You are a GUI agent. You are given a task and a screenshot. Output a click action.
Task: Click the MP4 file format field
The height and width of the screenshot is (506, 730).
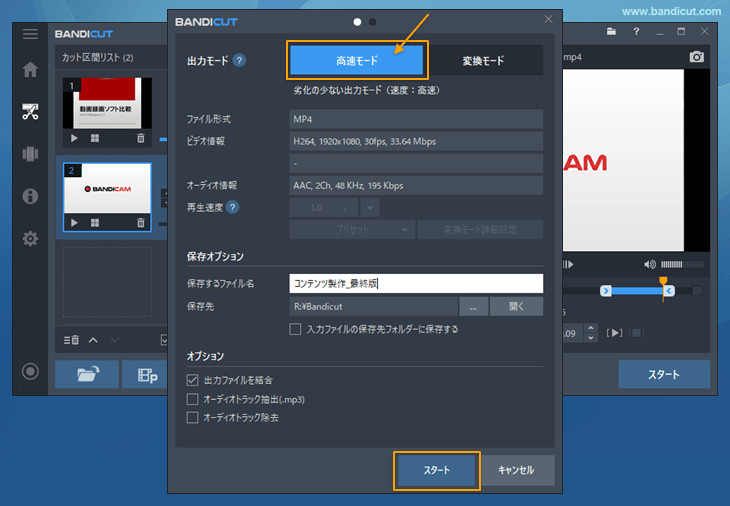416,119
